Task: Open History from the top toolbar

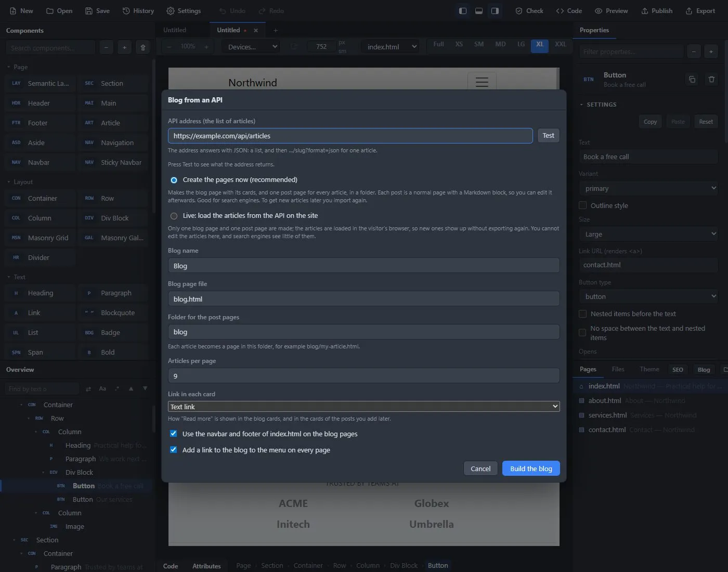Action: point(138,11)
